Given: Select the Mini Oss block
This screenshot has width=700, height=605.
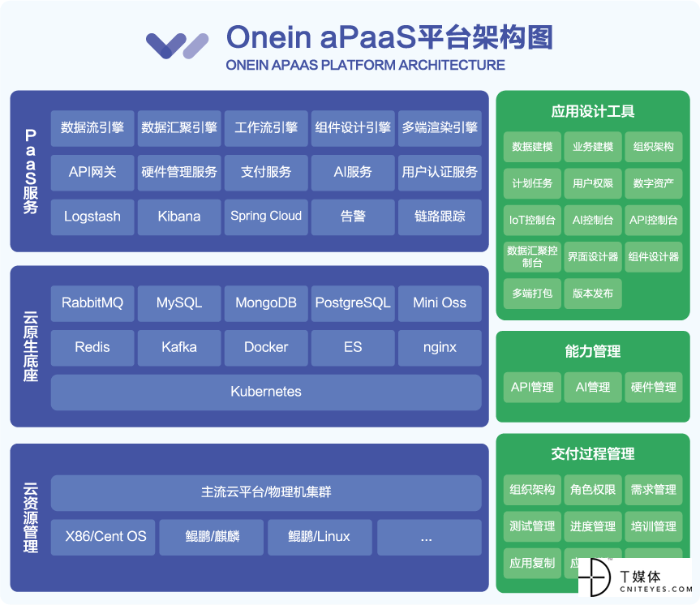Looking at the screenshot, I should point(440,303).
